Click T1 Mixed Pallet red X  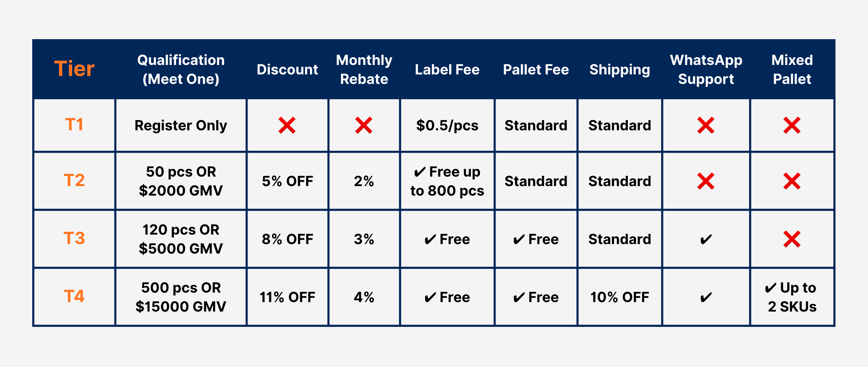792,125
